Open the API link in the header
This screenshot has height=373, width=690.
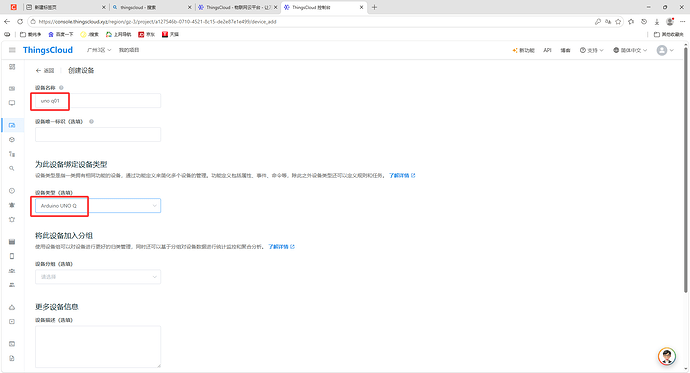547,50
